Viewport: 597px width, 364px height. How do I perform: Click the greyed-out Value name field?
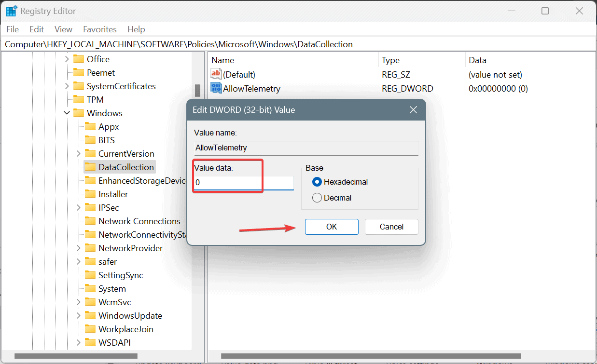(x=306, y=148)
